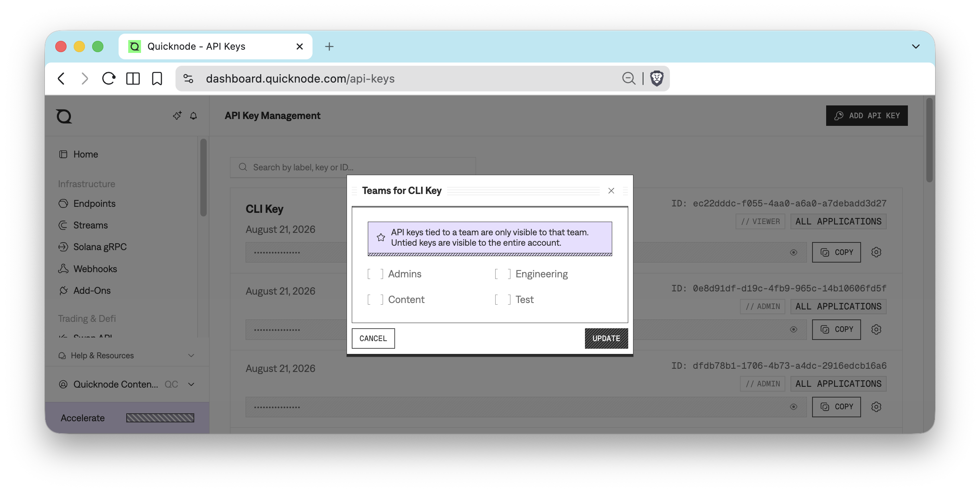Viewport: 980px width, 493px height.
Task: Toggle the browser sidebar panel icon
Action: [133, 79]
